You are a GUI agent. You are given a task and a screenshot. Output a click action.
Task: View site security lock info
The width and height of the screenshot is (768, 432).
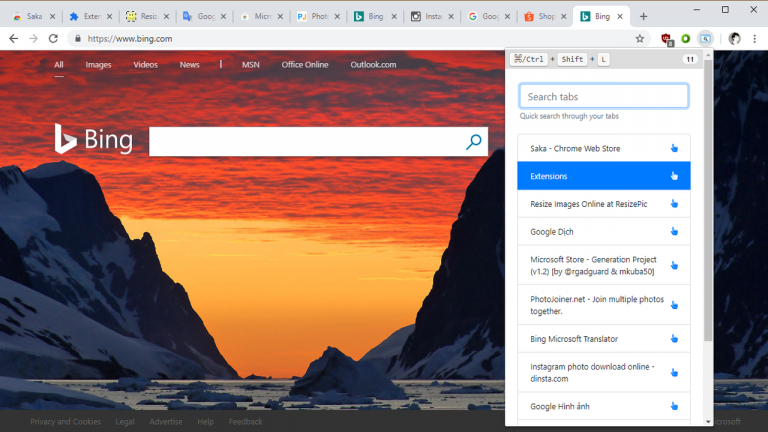[77, 39]
